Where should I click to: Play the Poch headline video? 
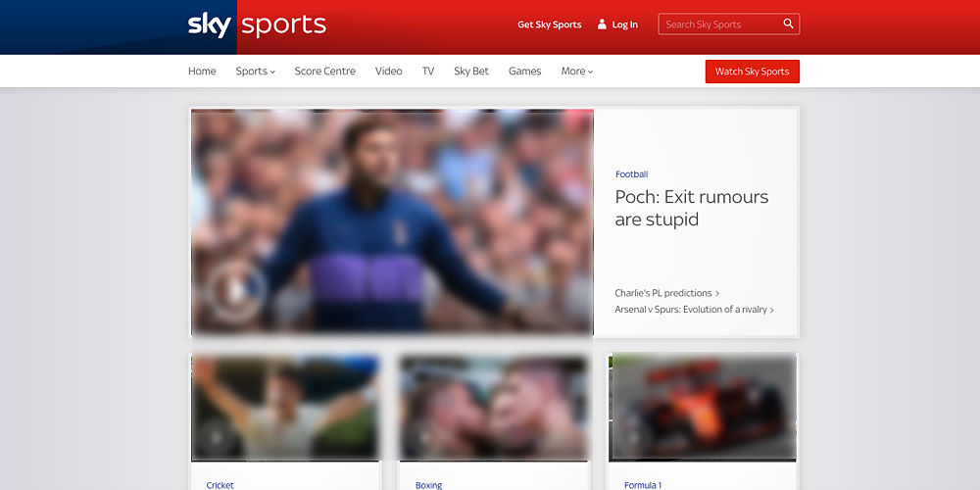pyautogui.click(x=236, y=291)
